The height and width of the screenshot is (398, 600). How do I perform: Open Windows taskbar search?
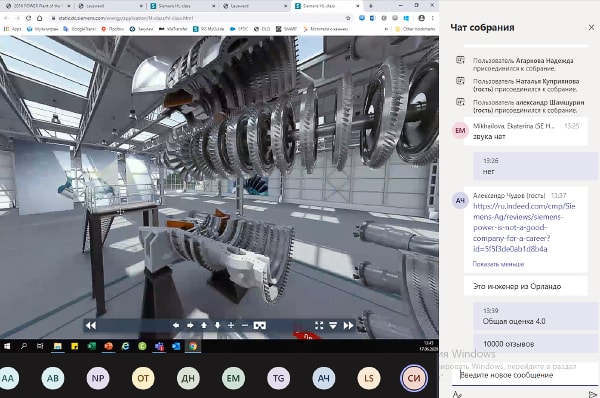coord(24,346)
